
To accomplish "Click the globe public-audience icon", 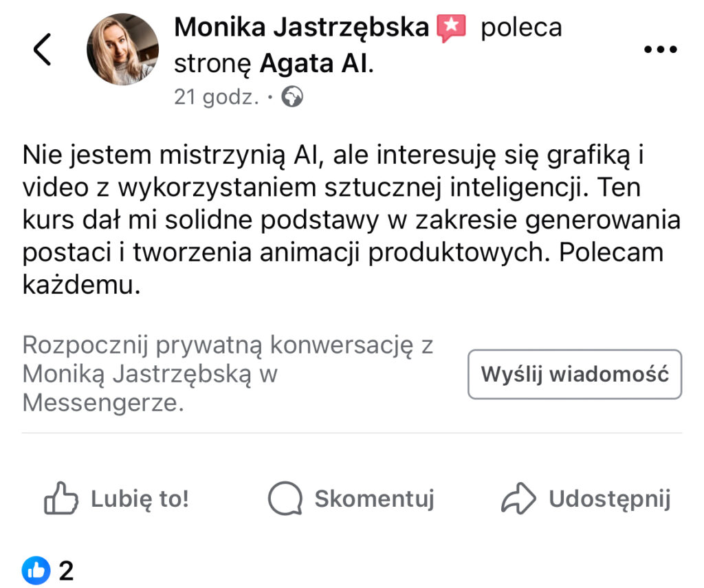I will click(x=292, y=98).
